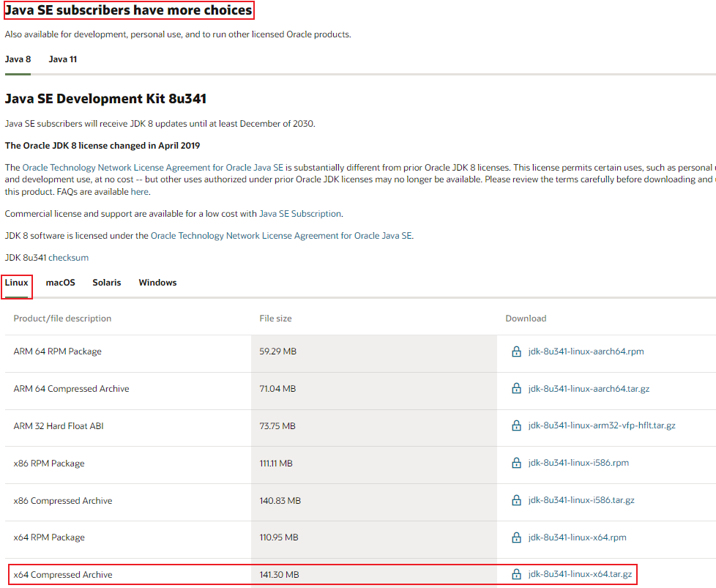The height and width of the screenshot is (588, 716).
Task: Click lock icon beside jdk-8u341-linux-aarch64.tar.gz
Action: 516,388
